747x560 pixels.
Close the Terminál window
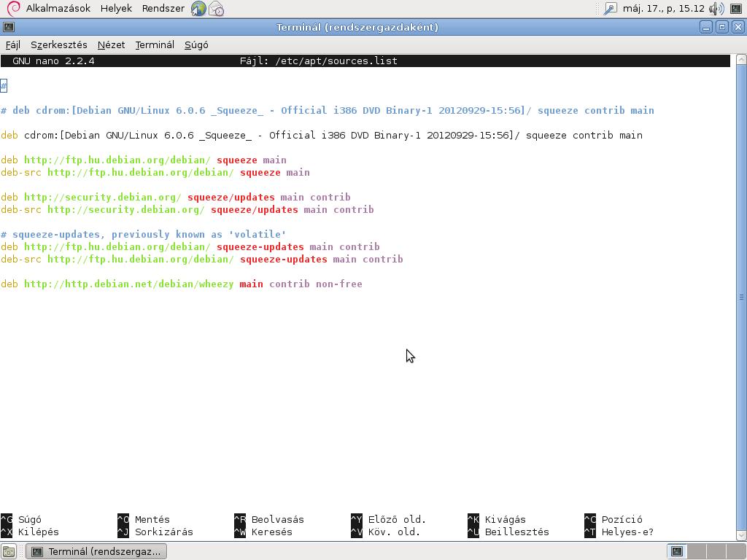738,27
